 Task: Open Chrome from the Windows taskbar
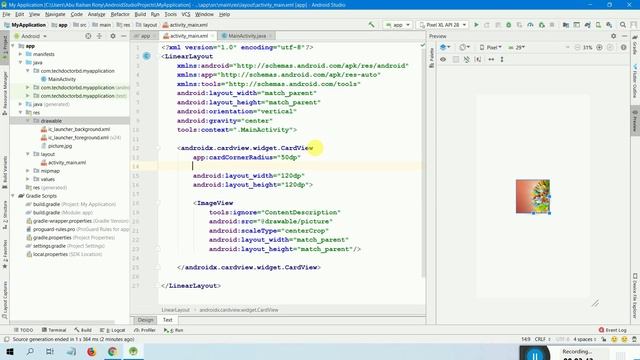pos(113,351)
